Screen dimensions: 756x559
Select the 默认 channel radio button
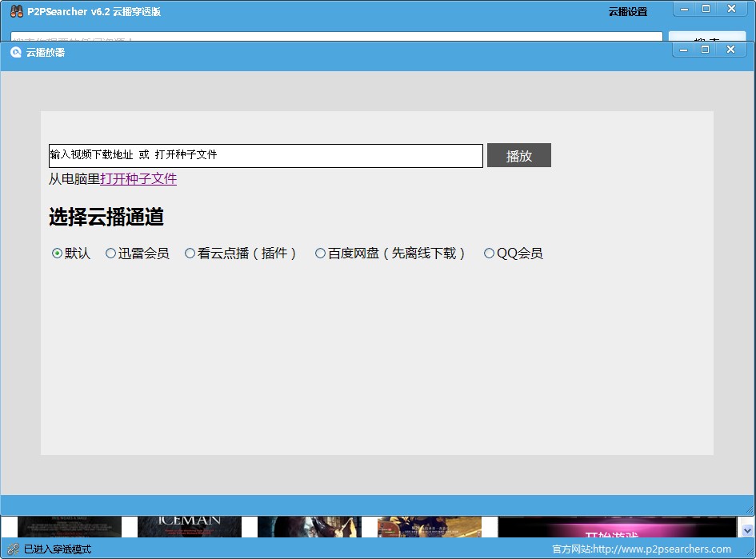point(58,254)
